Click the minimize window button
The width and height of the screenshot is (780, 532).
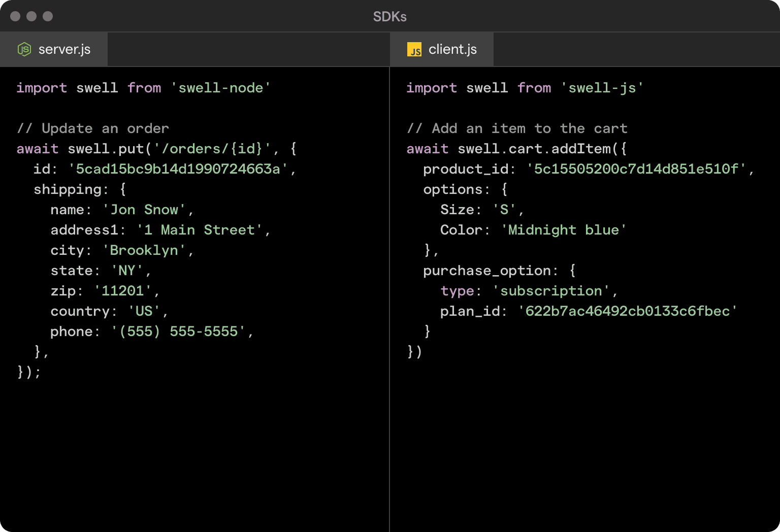[x=31, y=16]
